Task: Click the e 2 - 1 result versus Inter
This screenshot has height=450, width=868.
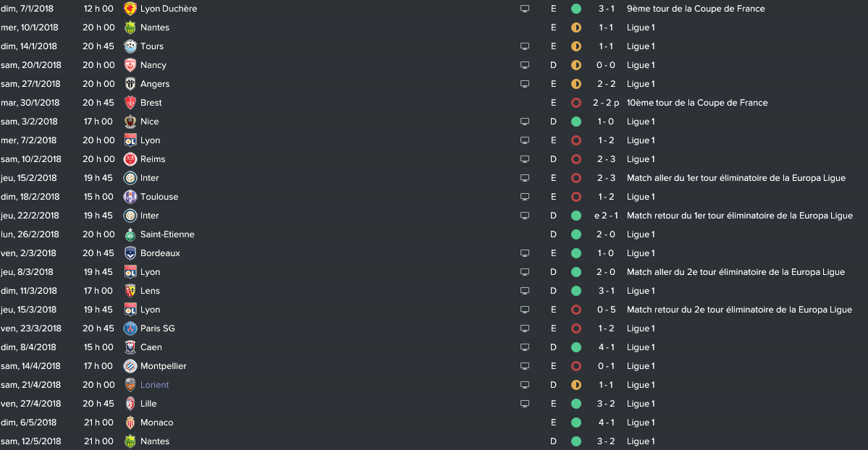Action: 606,216
